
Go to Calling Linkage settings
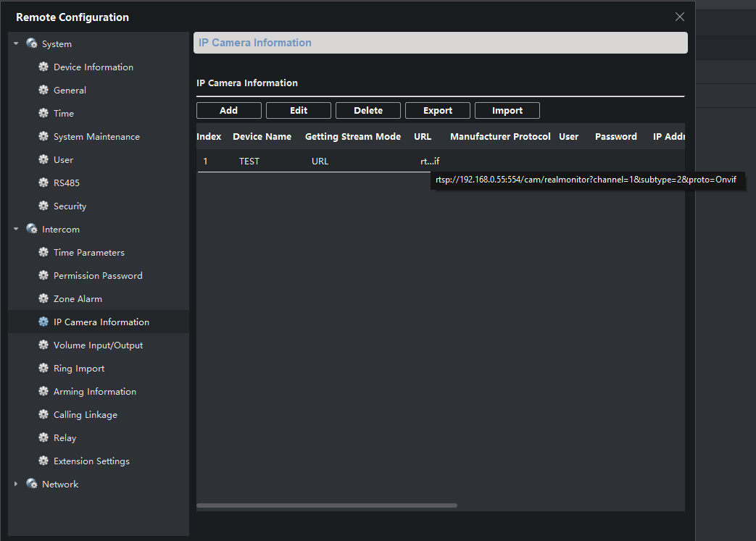point(85,415)
